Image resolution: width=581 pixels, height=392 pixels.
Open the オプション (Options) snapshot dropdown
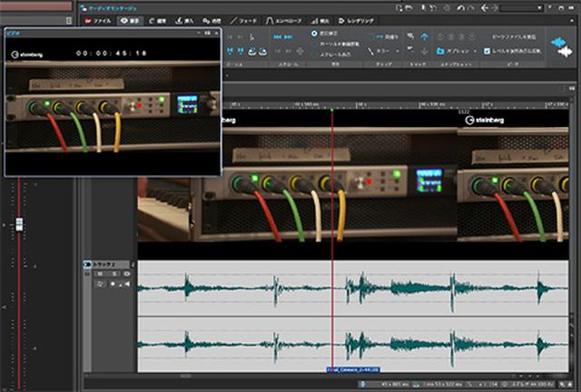coord(457,51)
